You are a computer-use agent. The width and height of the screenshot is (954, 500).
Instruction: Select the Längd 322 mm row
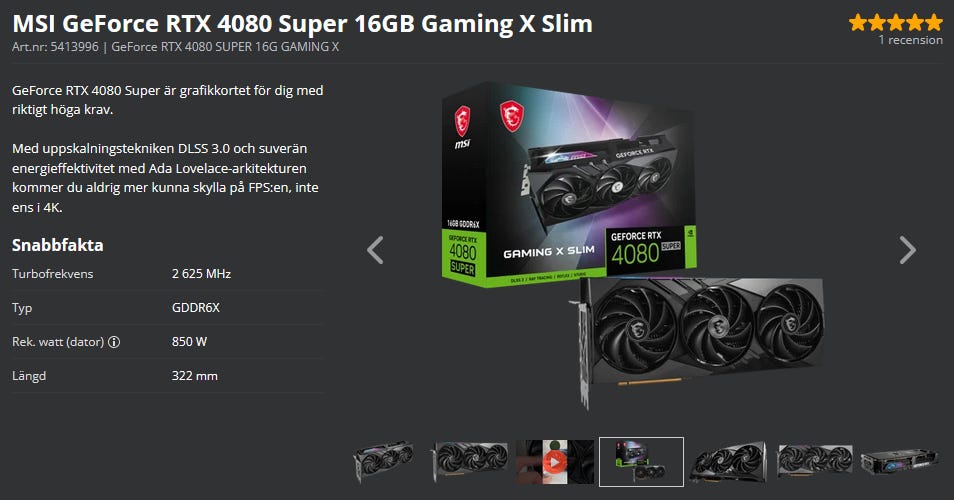tap(167, 376)
